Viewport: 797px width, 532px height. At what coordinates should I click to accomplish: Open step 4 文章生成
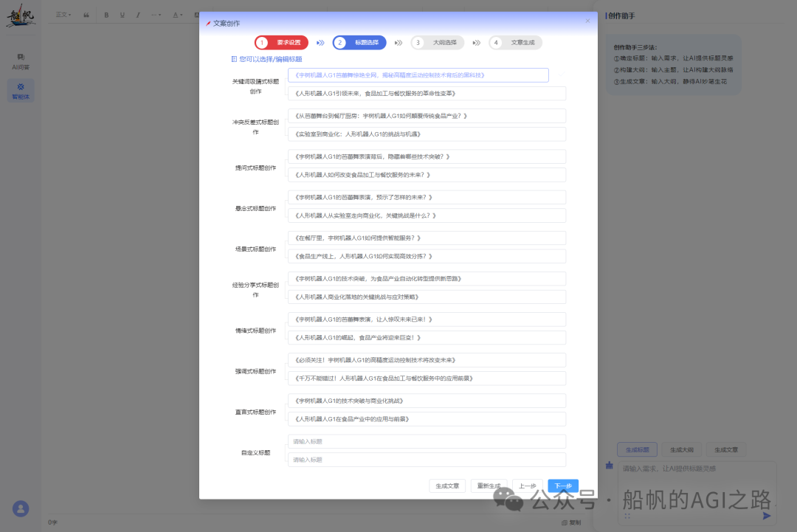[x=515, y=43]
